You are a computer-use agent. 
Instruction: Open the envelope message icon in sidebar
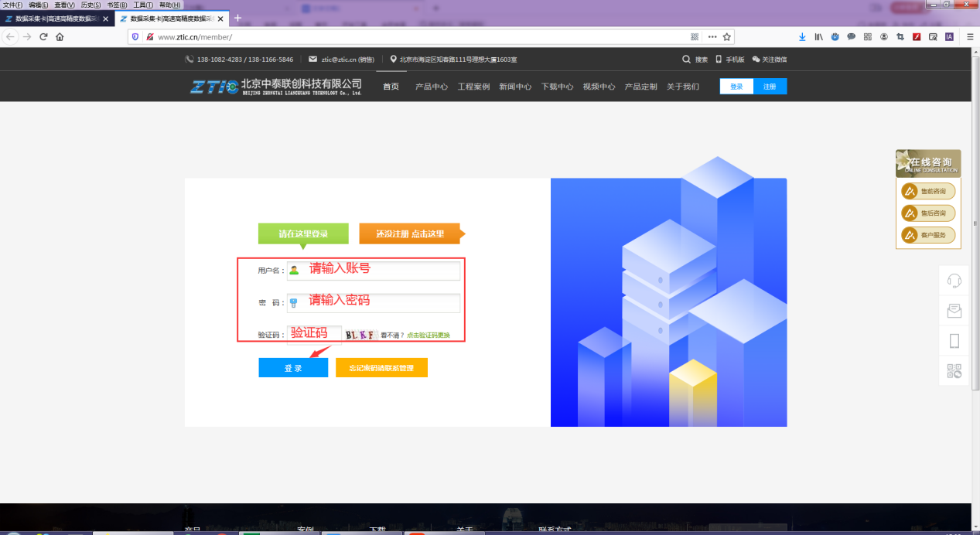click(954, 311)
